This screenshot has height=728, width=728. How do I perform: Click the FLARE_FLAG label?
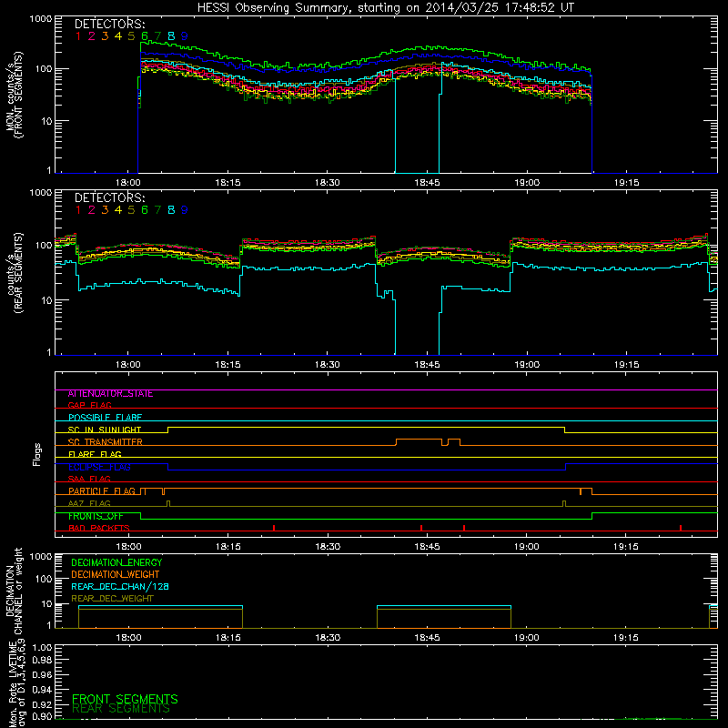[95, 454]
